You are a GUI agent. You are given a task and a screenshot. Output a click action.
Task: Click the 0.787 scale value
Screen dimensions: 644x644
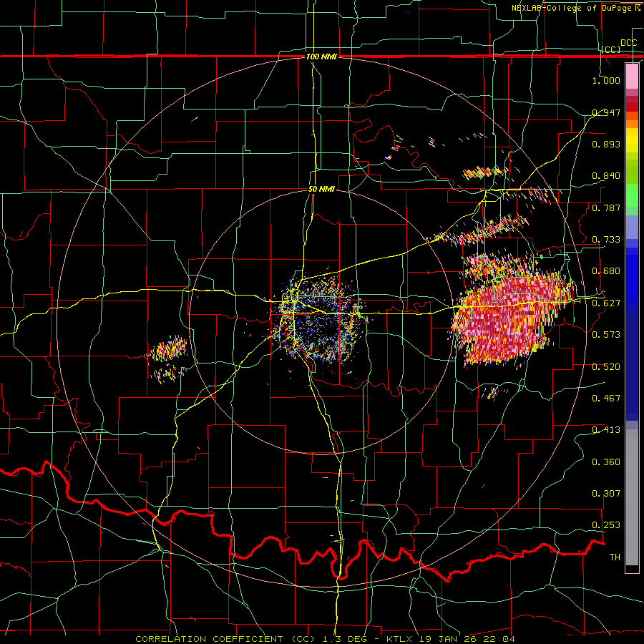click(606, 208)
